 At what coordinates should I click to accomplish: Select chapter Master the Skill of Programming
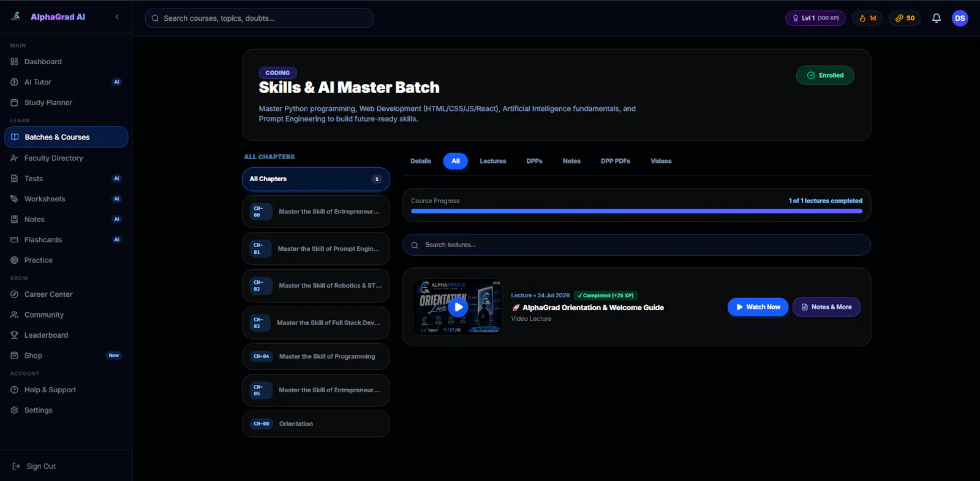(x=316, y=357)
